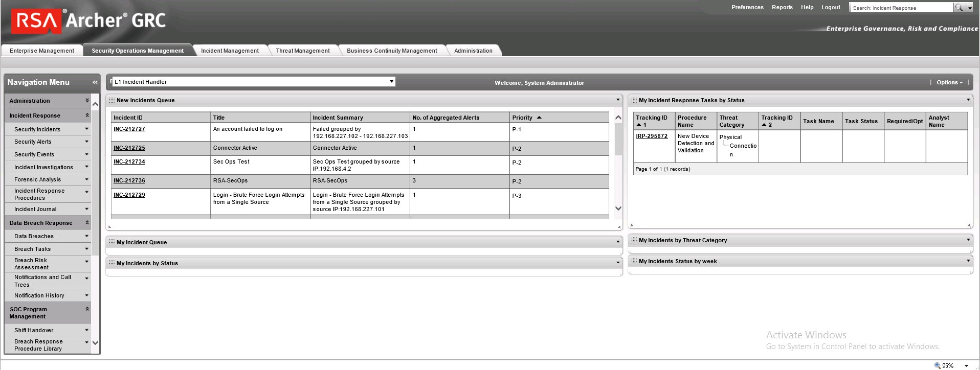Switch to Enterprise Management tab

pyautogui.click(x=42, y=51)
